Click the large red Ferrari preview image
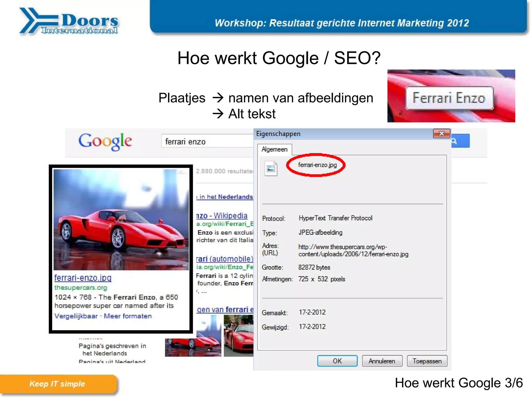The image size is (532, 399). (x=121, y=220)
